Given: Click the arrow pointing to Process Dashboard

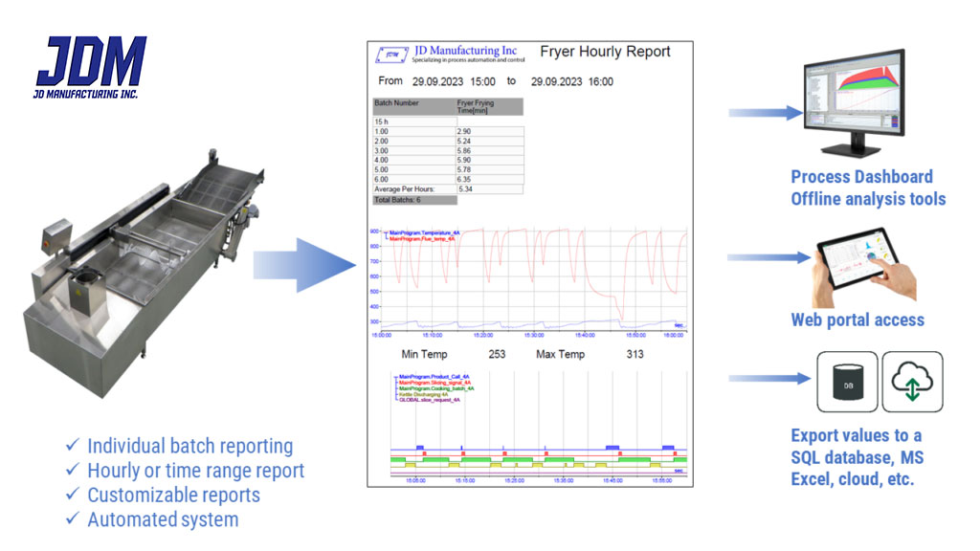Looking at the screenshot, I should (x=765, y=113).
